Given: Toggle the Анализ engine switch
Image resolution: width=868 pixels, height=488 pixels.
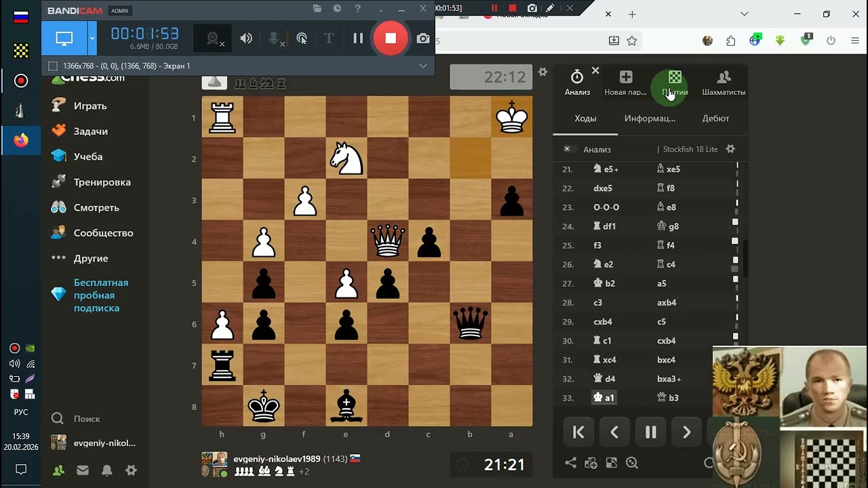Looking at the screenshot, I should 570,149.
